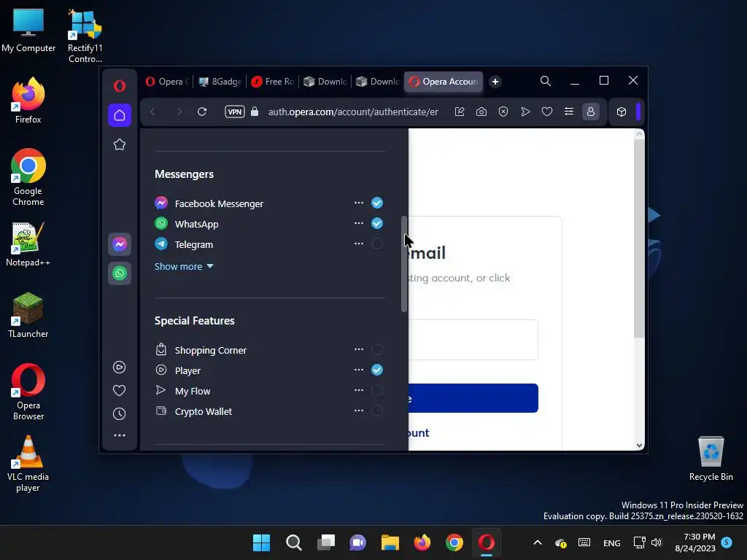Select the Opera Account tab

click(444, 82)
